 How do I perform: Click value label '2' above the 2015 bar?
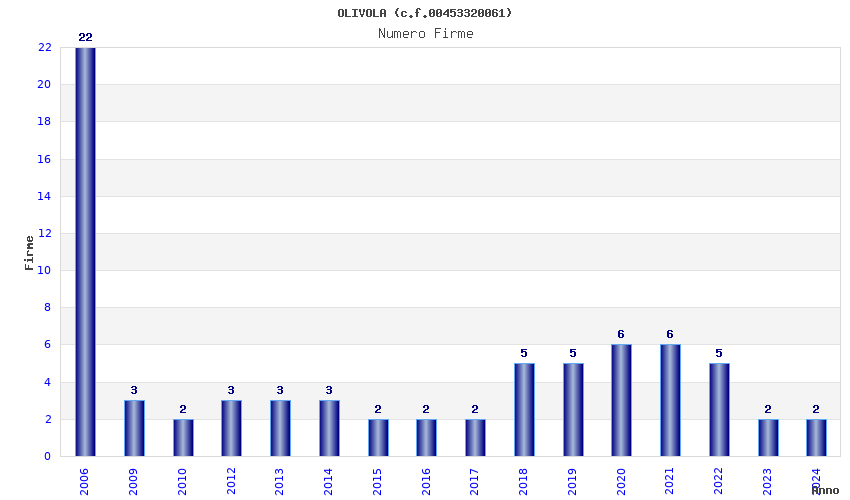click(378, 409)
